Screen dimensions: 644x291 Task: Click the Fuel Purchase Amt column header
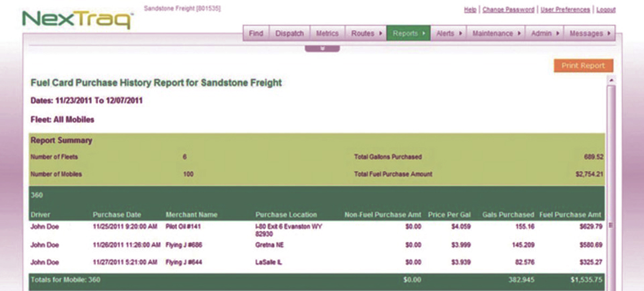click(x=570, y=215)
